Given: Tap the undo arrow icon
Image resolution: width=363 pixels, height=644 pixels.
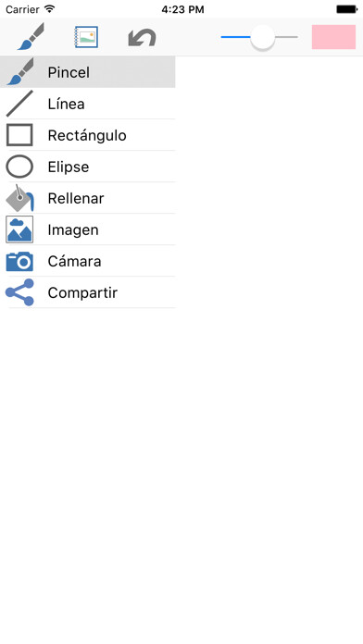Looking at the screenshot, I should [x=143, y=37].
